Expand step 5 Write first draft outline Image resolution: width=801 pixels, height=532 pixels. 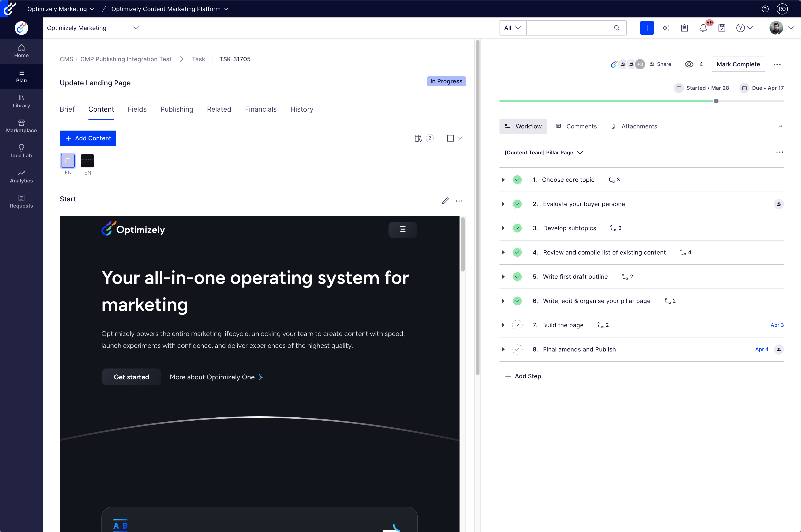pyautogui.click(x=503, y=276)
